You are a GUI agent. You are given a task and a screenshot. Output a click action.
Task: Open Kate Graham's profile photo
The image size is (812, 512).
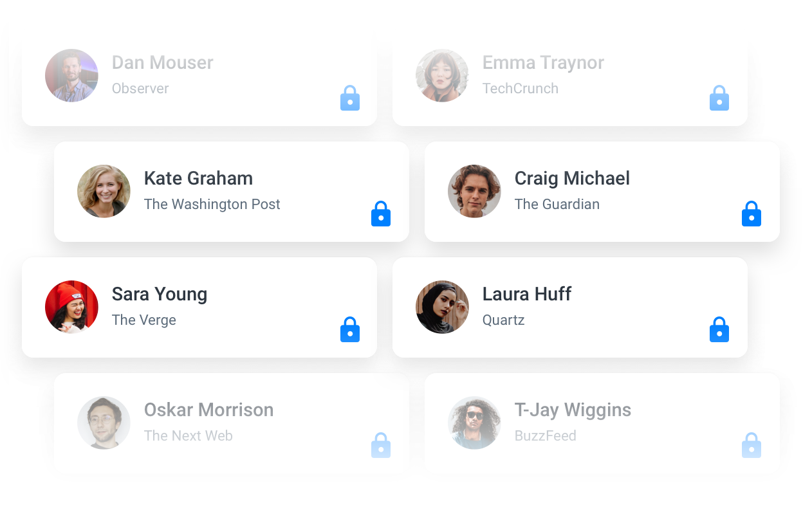tap(104, 191)
